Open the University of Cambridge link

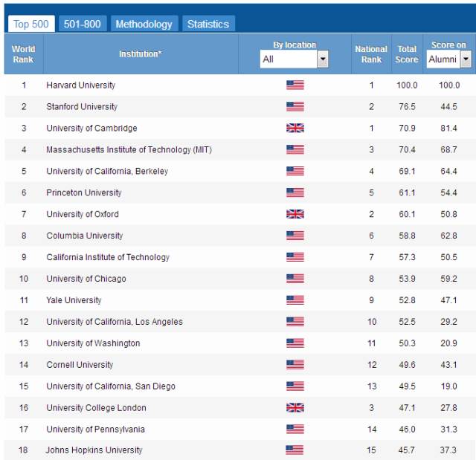tap(91, 129)
